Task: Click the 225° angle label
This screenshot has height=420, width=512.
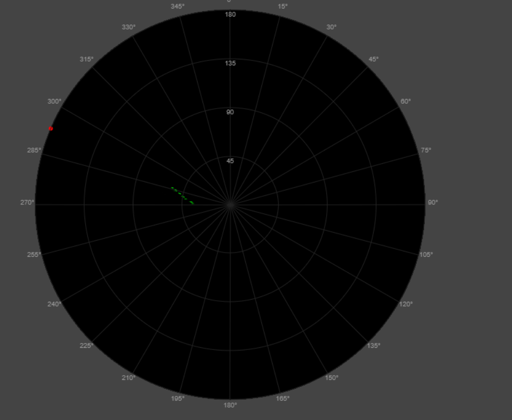Action: coord(87,346)
